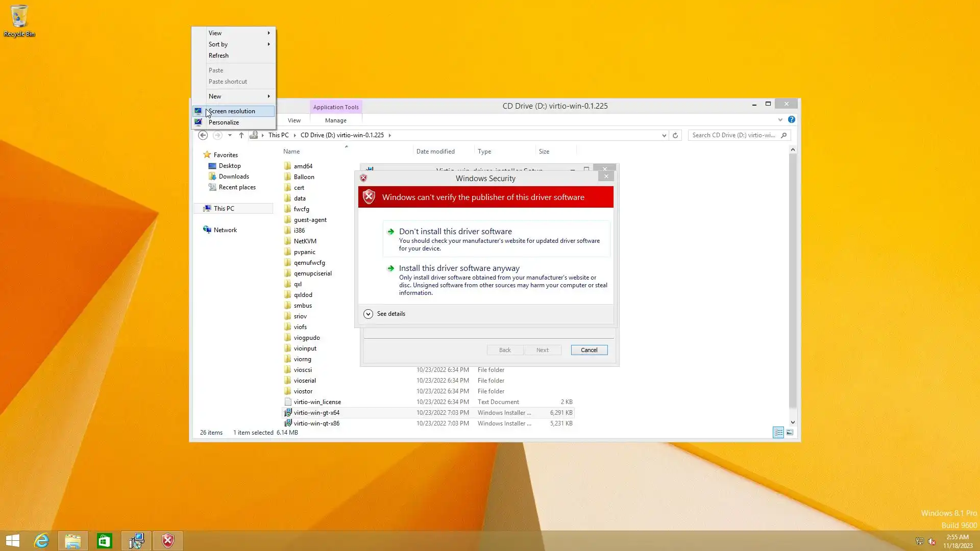Switch to details view toggle
Image resolution: width=980 pixels, height=551 pixels.
coord(778,433)
